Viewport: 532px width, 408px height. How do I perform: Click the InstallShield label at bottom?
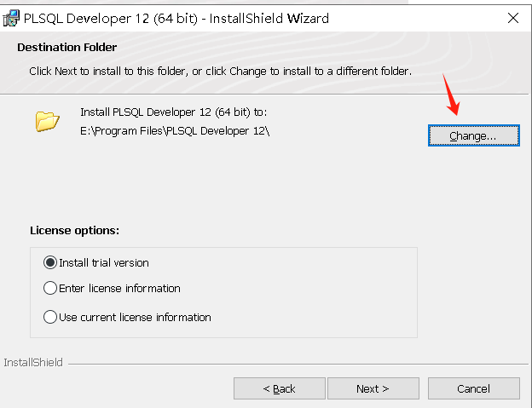pyautogui.click(x=32, y=363)
